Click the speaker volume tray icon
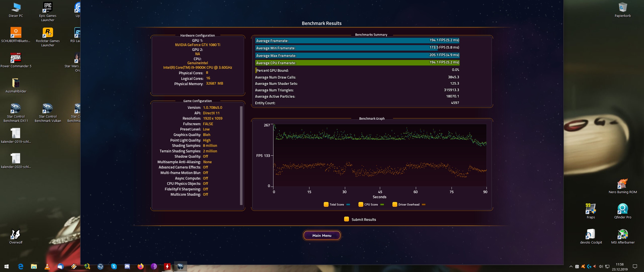 point(601,266)
